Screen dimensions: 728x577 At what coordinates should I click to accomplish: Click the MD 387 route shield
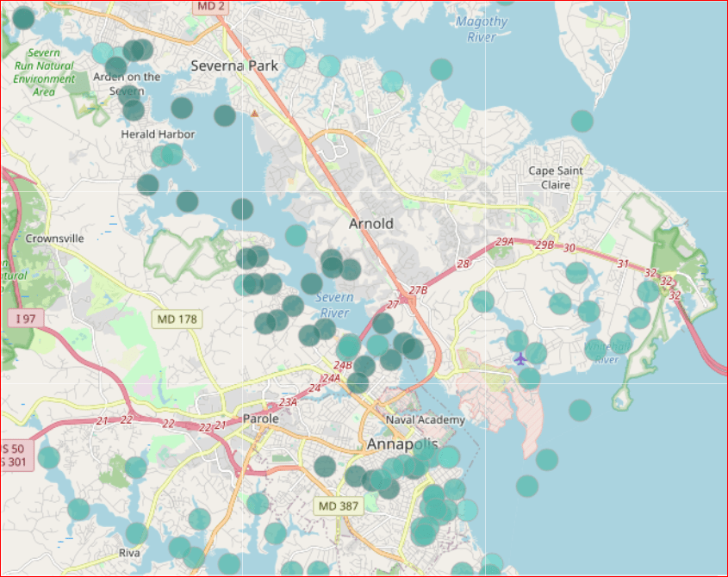pos(340,506)
